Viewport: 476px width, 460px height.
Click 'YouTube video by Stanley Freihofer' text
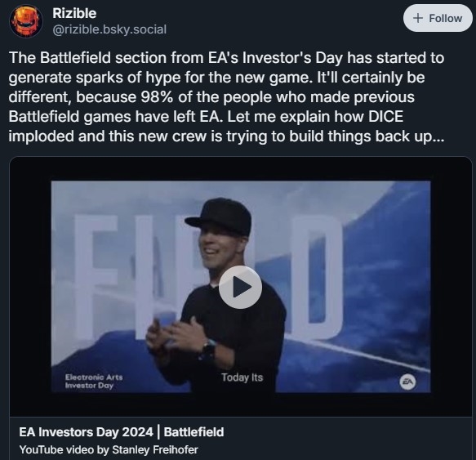pyautogui.click(x=109, y=449)
